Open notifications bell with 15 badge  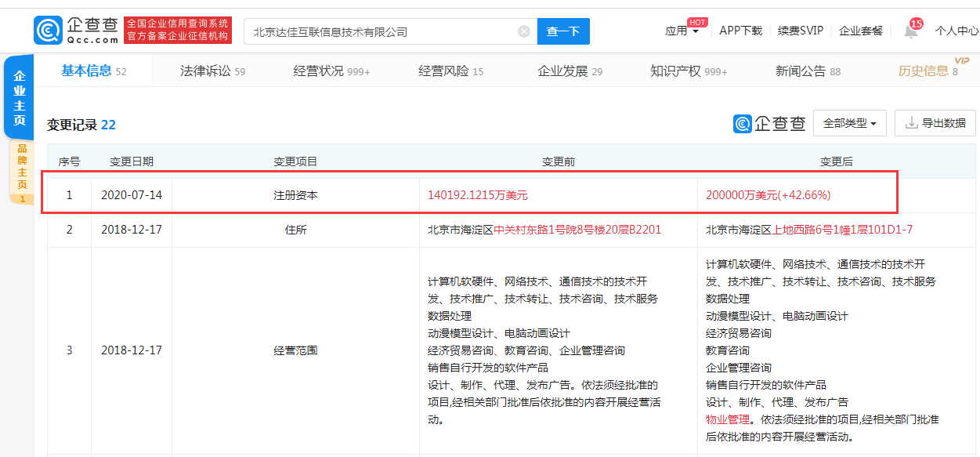tap(910, 31)
